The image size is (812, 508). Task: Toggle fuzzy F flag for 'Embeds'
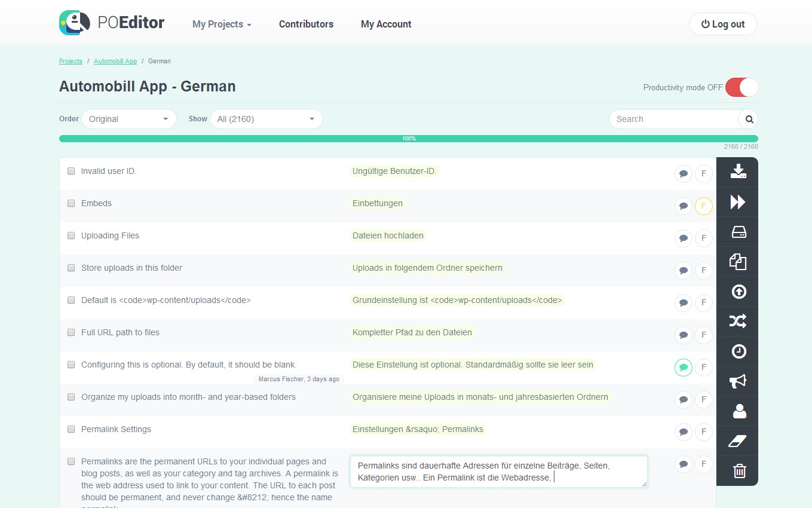pos(704,206)
